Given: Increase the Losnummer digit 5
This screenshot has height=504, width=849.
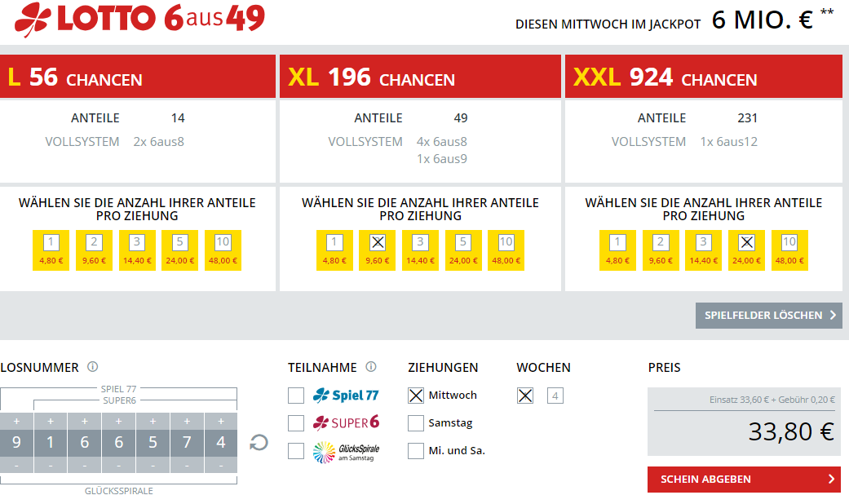Looking at the screenshot, I should pyautogui.click(x=153, y=421).
